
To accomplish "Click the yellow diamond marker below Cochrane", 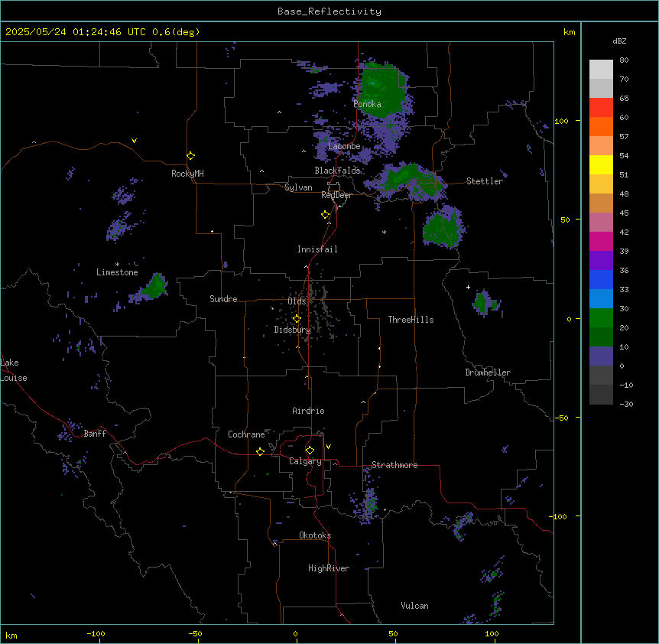I will click(260, 452).
